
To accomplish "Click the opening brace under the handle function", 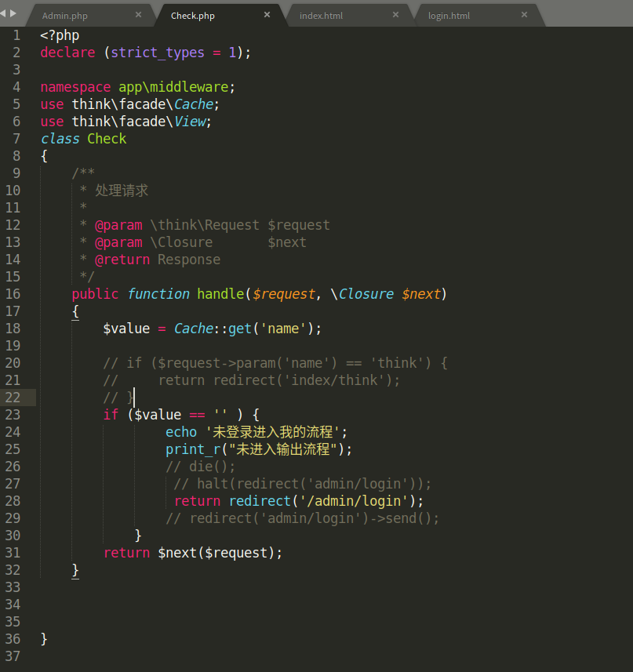I will click(75, 311).
